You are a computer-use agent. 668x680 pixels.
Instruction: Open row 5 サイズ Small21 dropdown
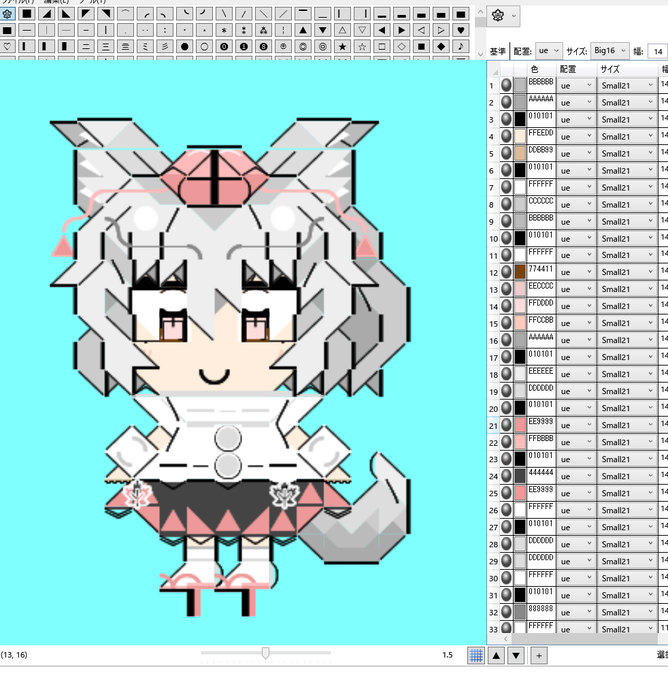pyautogui.click(x=627, y=154)
